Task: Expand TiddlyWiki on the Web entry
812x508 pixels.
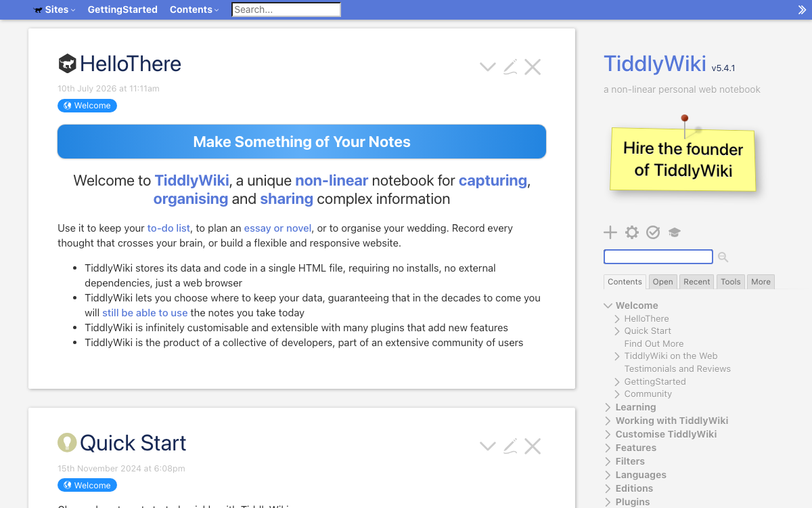Action: [618, 356]
